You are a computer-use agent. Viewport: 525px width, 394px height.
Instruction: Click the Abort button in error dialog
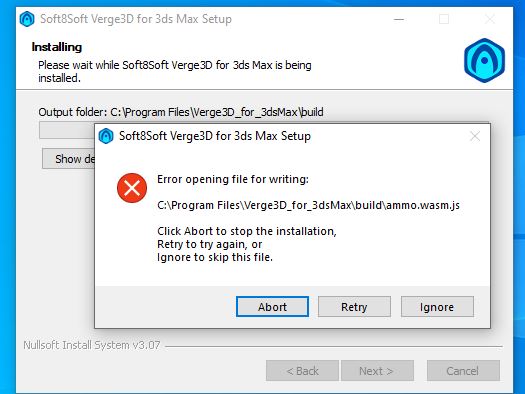[x=272, y=306]
